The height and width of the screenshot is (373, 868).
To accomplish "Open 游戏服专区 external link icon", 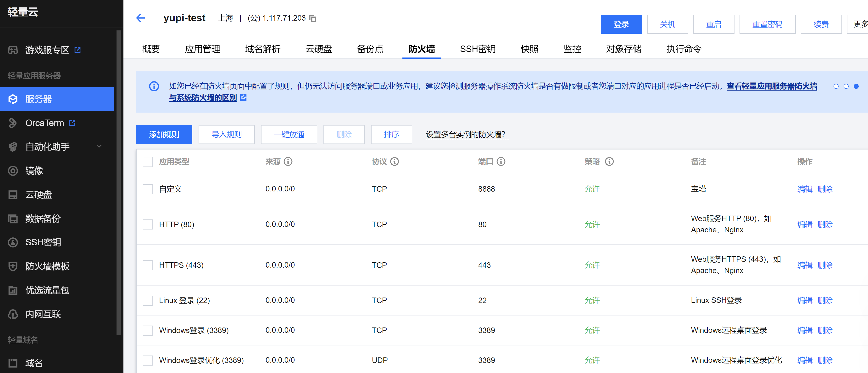I will (78, 50).
